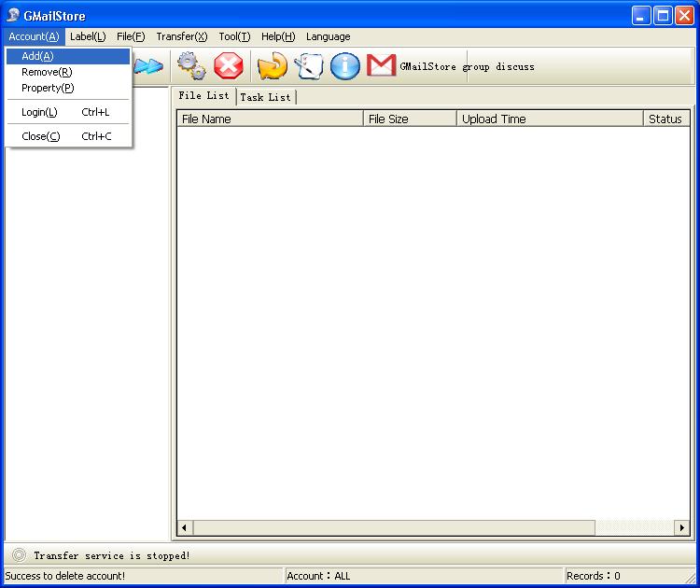Click the red X stop icon

[x=229, y=65]
